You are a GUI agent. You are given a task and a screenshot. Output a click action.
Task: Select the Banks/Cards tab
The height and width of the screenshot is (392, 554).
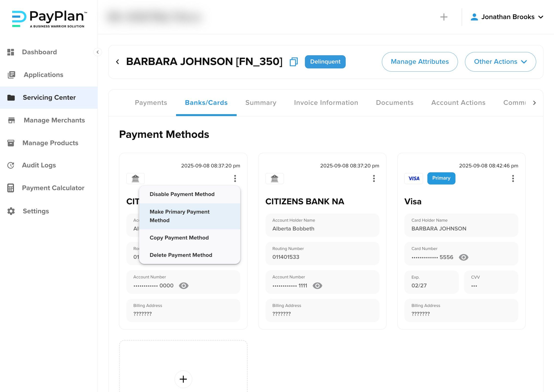[x=206, y=103]
